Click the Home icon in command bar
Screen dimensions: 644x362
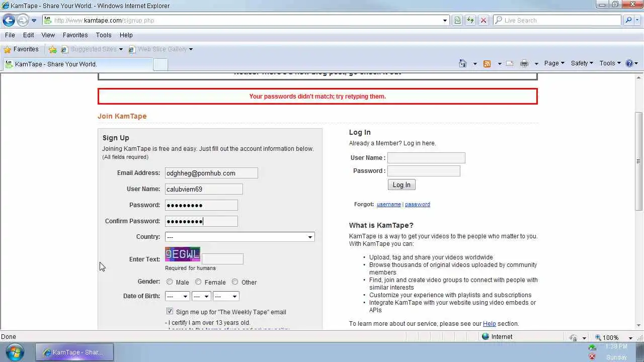point(463,63)
